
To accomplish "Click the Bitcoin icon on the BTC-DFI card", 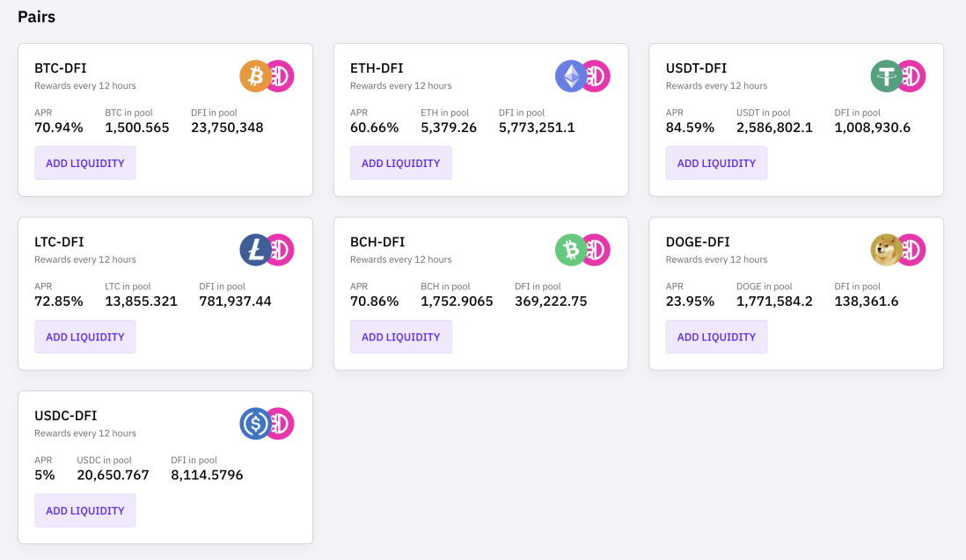I will click(x=254, y=76).
